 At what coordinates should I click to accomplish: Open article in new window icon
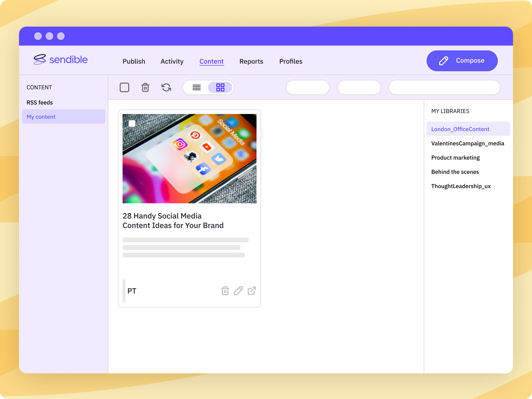click(252, 291)
